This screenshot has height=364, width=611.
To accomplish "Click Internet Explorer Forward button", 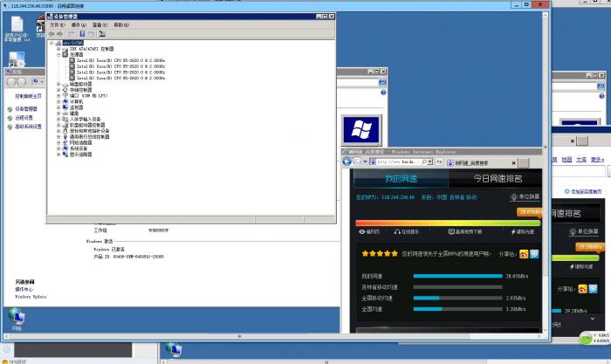I will 357,161.
